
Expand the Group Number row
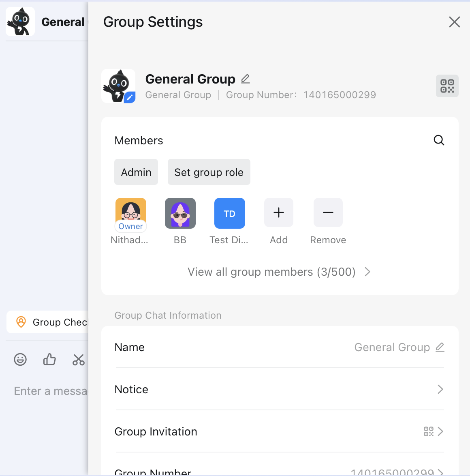coord(440,472)
